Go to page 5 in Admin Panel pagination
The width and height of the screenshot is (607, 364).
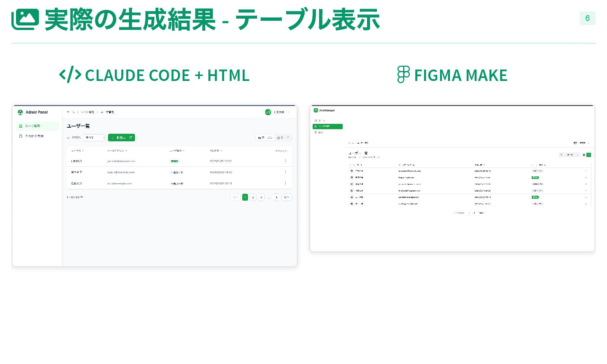pos(276,197)
